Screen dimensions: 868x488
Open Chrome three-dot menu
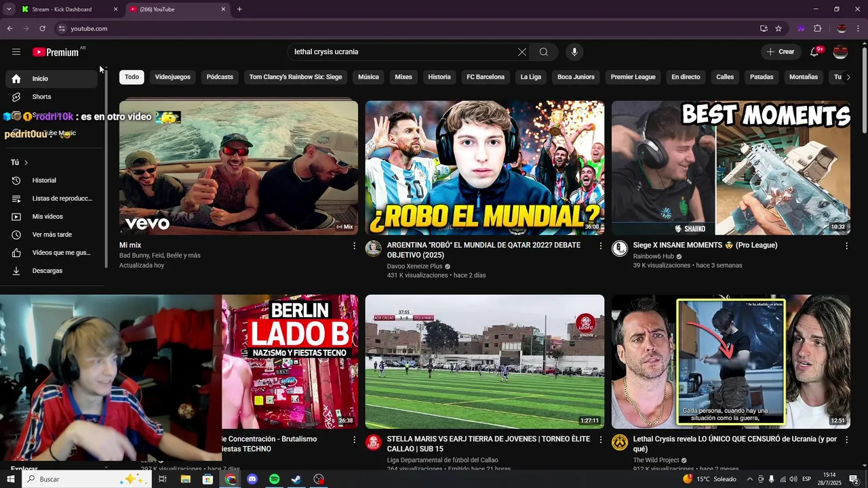point(859,28)
